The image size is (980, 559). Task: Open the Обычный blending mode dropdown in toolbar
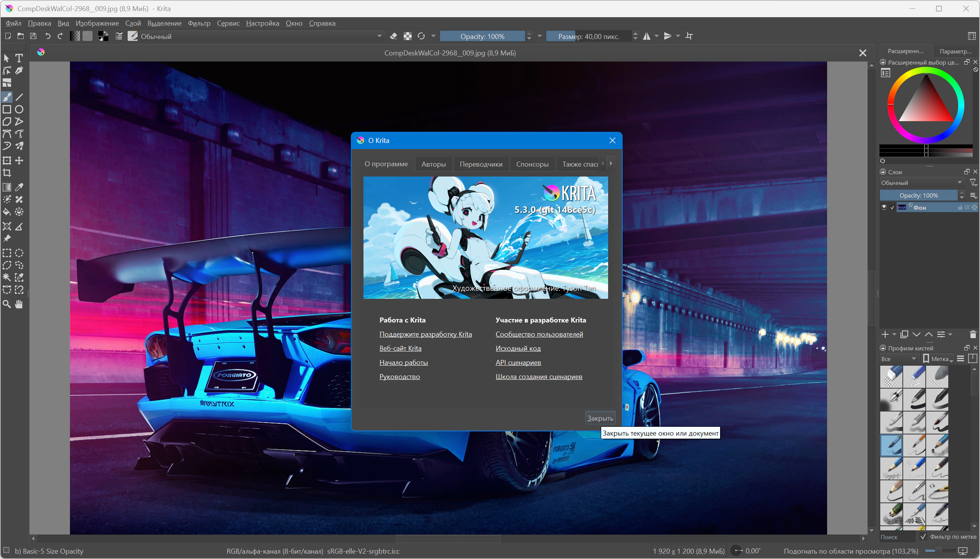[x=261, y=36]
